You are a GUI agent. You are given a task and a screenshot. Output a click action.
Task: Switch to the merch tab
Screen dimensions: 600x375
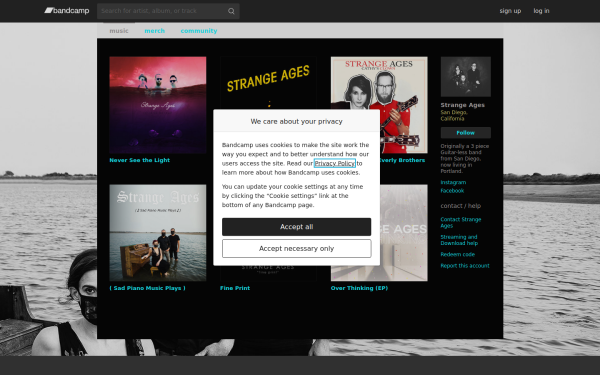coord(155,31)
